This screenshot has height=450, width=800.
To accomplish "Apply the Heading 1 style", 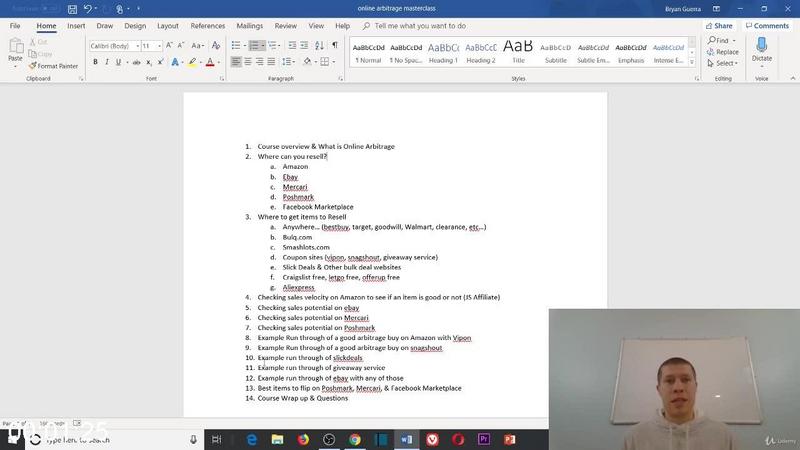I will (443, 53).
